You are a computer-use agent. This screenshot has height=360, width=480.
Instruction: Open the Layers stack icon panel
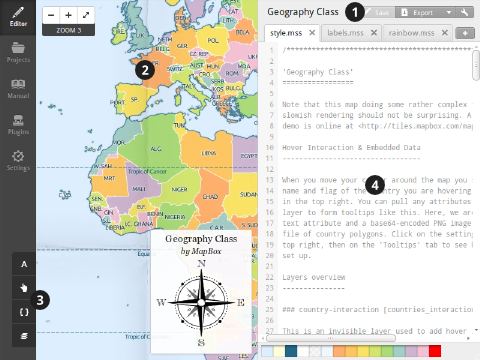pos(24,336)
